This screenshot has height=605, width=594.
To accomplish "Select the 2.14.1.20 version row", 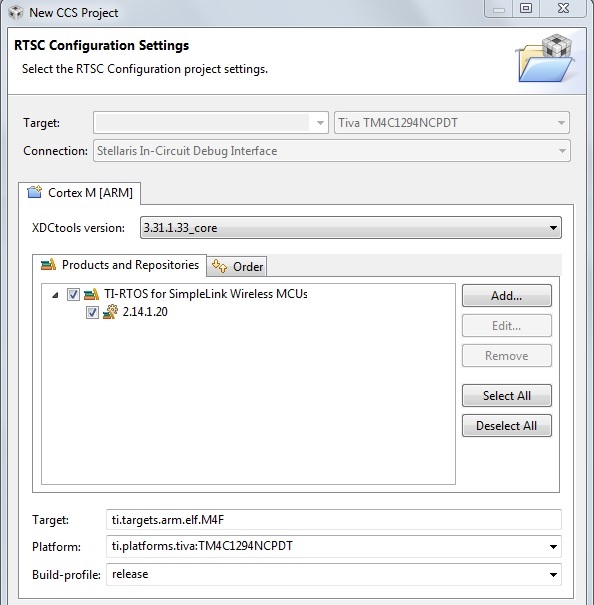I will click(145, 312).
